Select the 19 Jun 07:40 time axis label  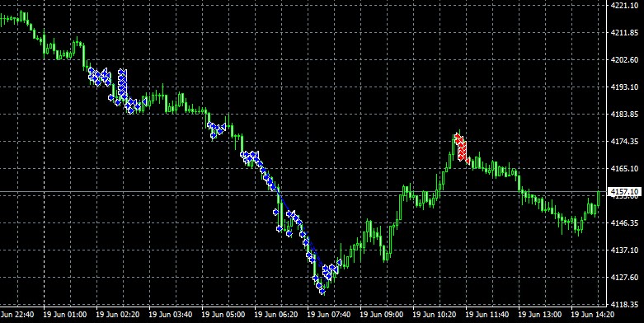pos(330,315)
